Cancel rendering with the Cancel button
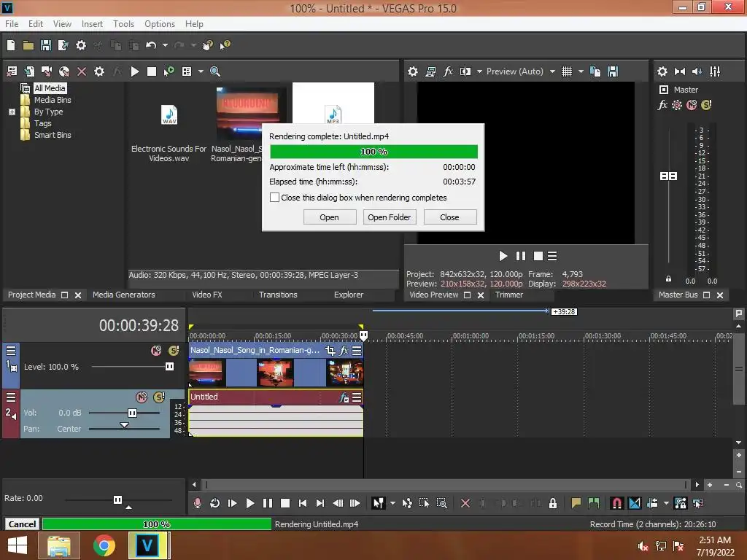 coord(22,524)
